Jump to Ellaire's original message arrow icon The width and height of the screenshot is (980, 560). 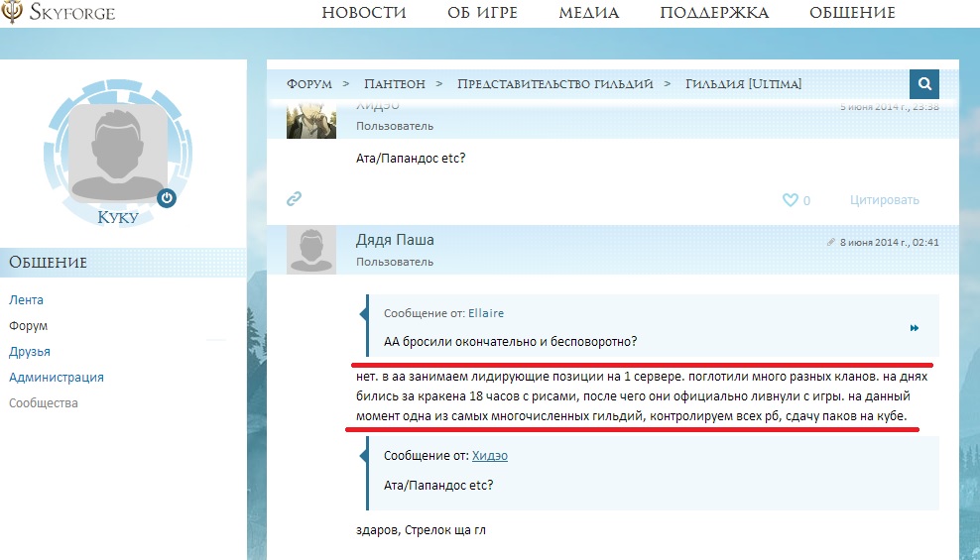coord(915,328)
